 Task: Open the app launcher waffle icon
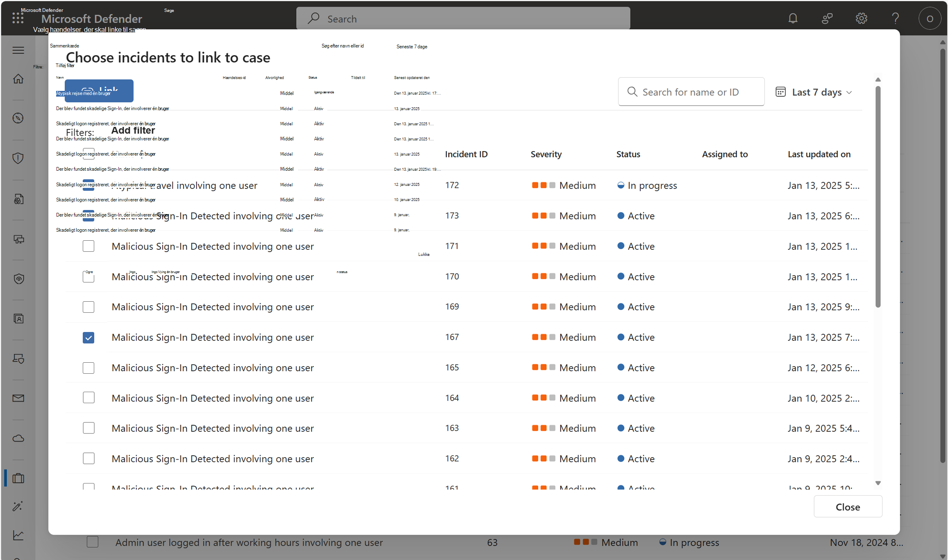(x=18, y=18)
